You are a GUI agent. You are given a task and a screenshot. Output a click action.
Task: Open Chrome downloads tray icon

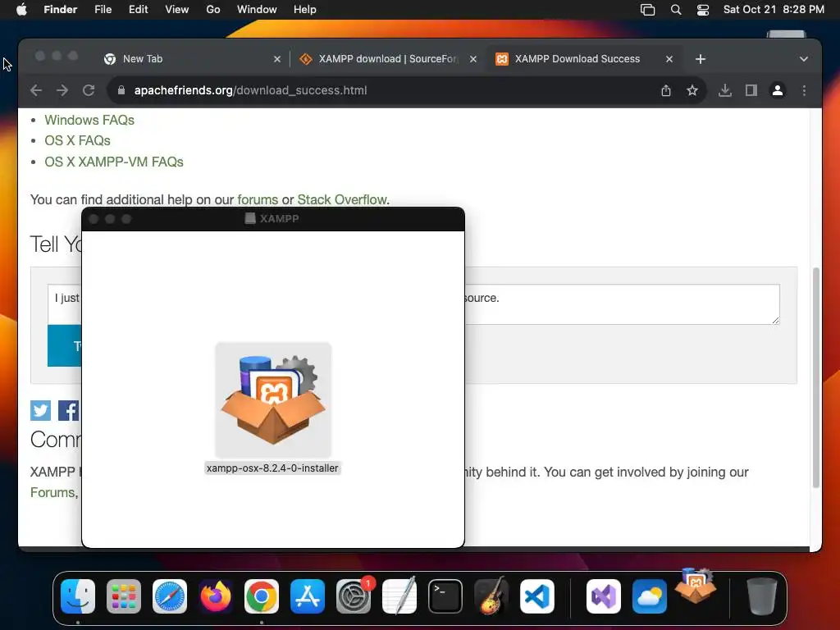tap(725, 90)
